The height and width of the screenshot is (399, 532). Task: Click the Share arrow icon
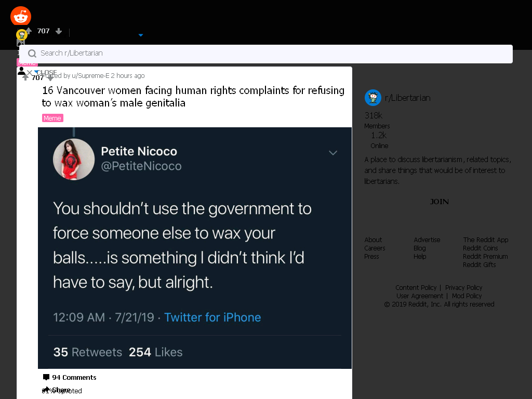click(46, 390)
